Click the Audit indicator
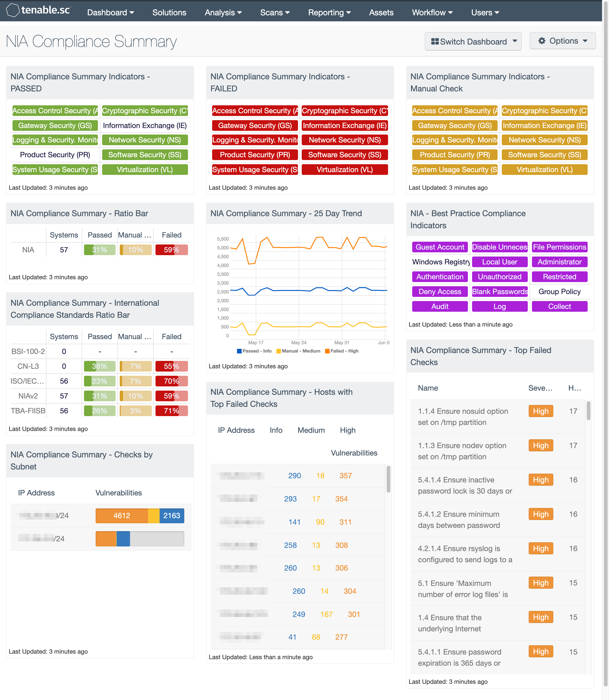The height and width of the screenshot is (700, 609). coord(440,307)
